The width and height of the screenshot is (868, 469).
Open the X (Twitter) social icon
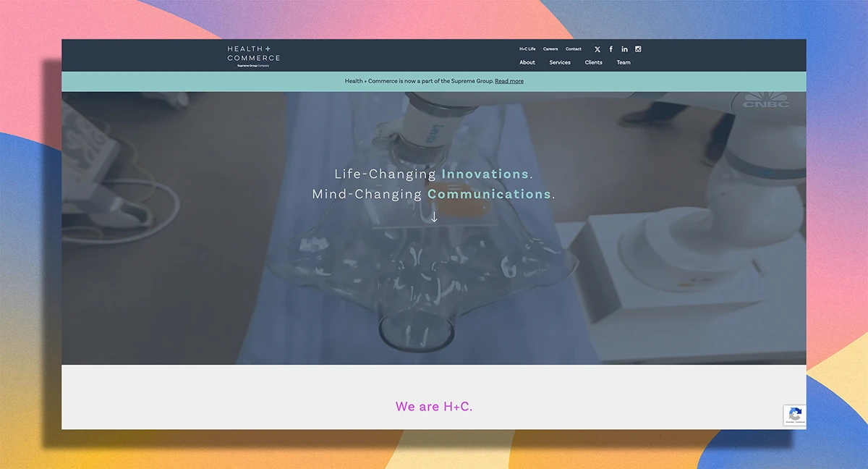pyautogui.click(x=597, y=49)
